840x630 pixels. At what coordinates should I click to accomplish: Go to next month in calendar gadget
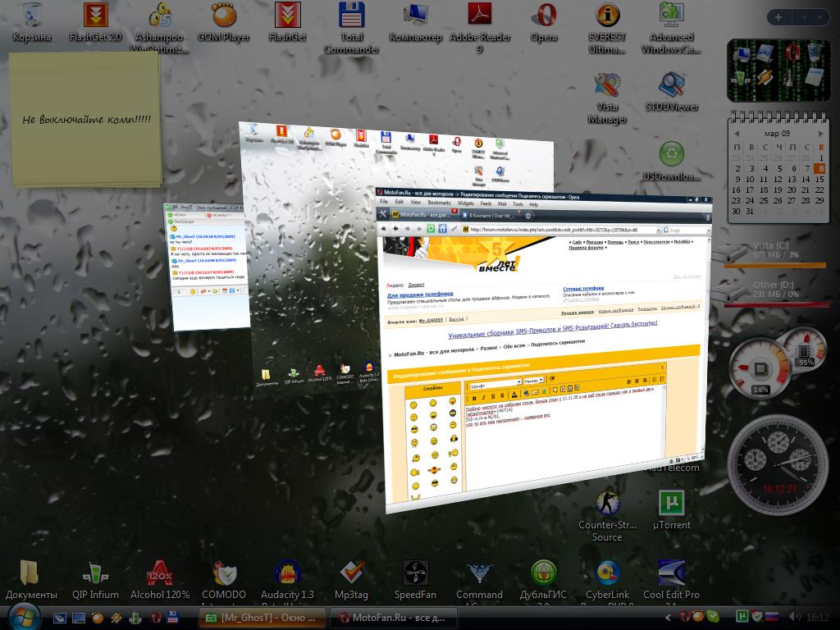[820, 134]
